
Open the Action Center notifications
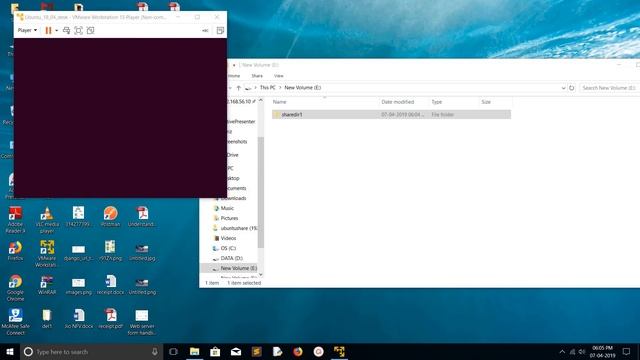(626, 351)
